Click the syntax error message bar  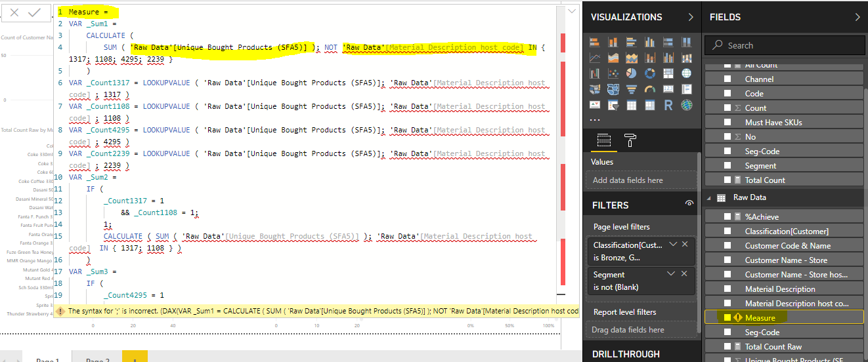[x=316, y=311]
